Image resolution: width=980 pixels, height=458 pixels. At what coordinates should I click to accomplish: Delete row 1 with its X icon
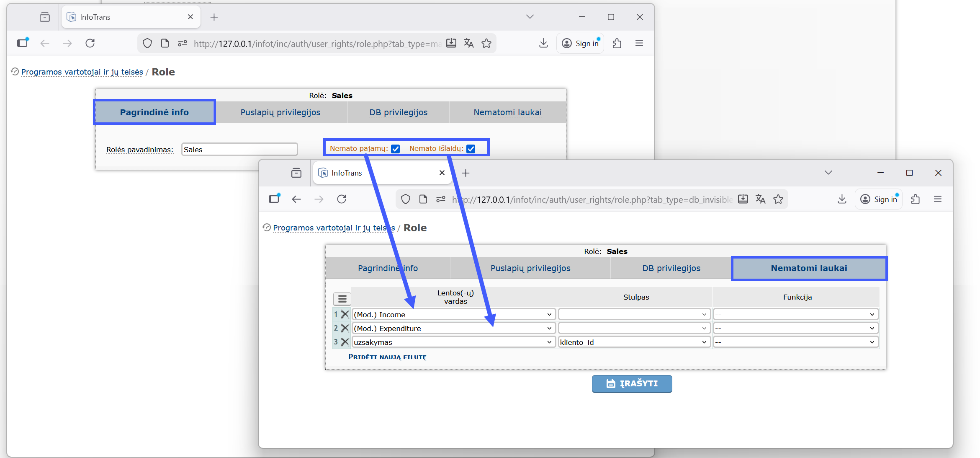pos(345,314)
